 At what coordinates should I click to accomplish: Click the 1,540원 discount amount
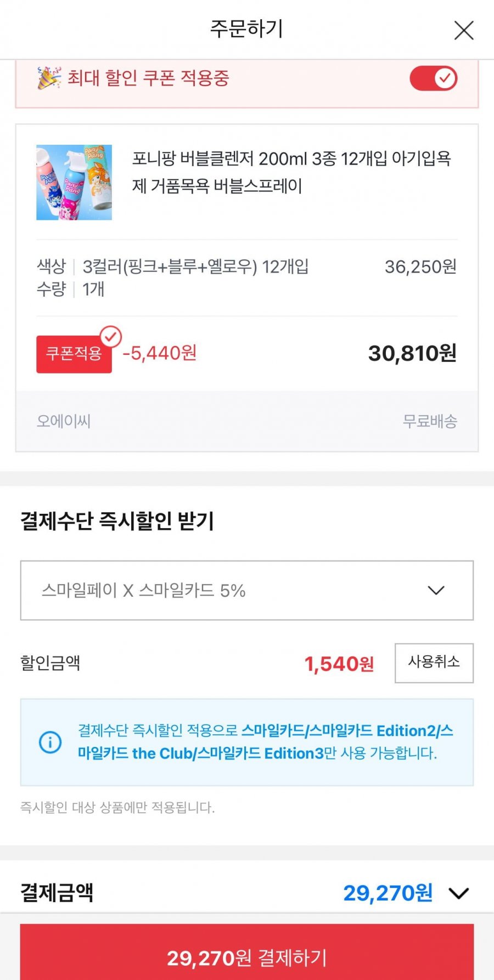(x=339, y=664)
